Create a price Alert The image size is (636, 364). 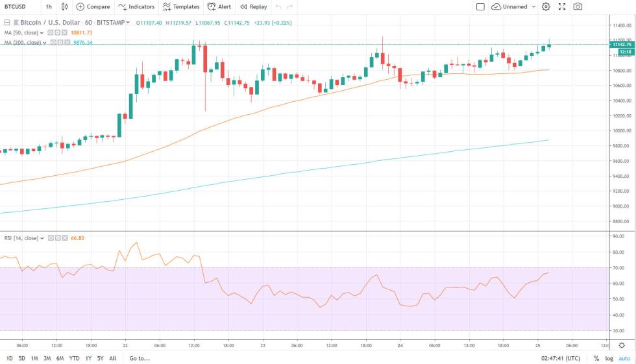219,6
